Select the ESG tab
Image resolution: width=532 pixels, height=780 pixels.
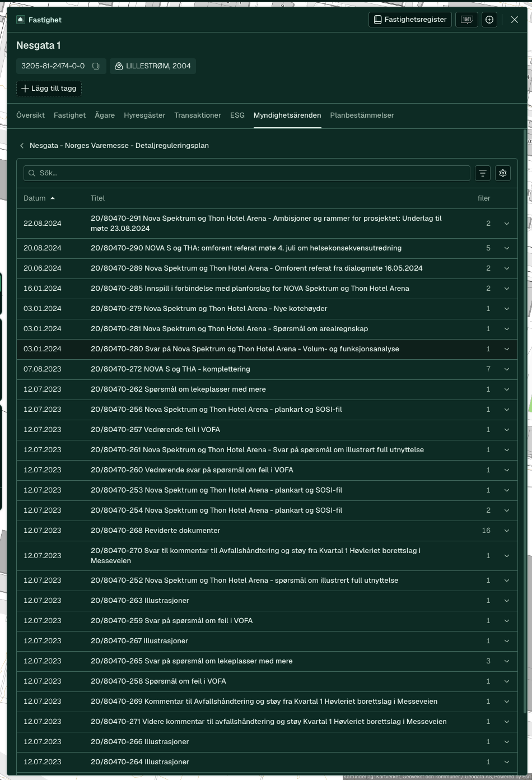[x=237, y=115]
